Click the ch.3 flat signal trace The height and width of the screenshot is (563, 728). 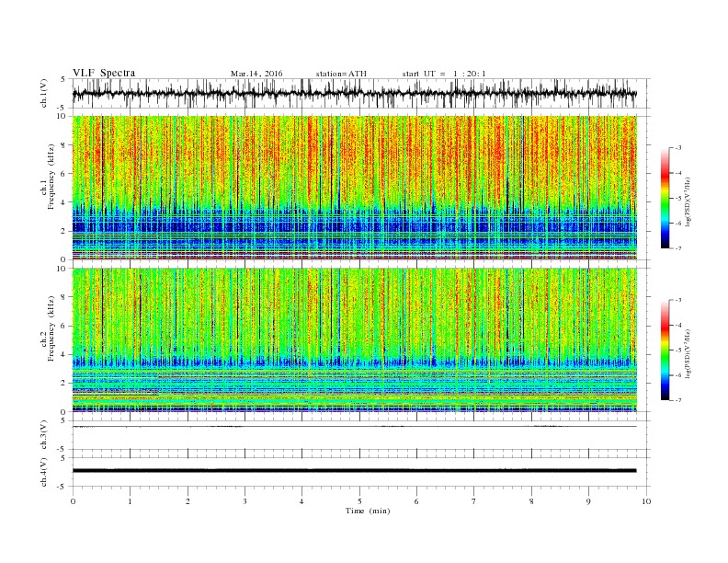click(x=354, y=427)
